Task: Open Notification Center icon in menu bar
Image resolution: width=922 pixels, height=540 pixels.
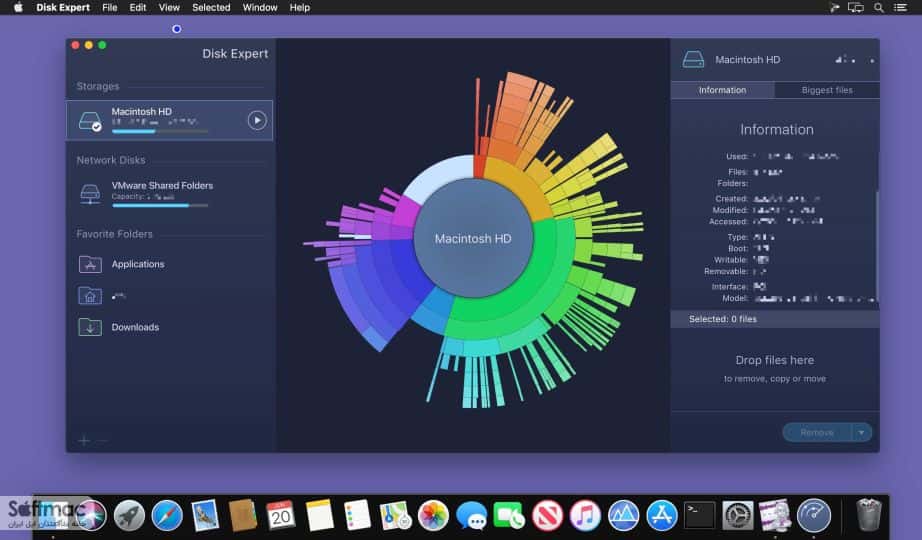Action: point(900,8)
